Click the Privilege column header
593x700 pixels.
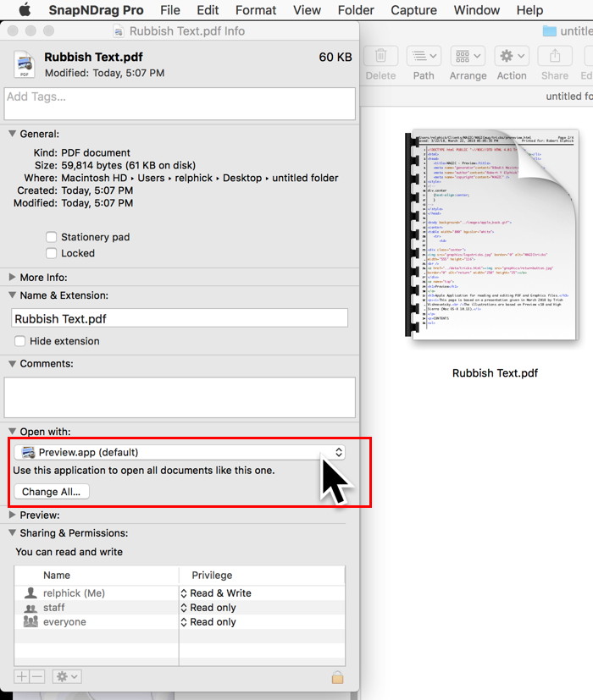click(212, 575)
